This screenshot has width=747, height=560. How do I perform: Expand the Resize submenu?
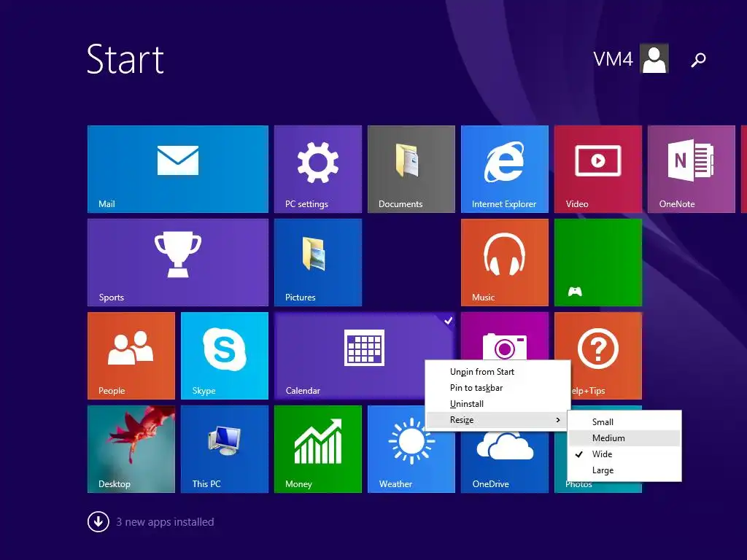click(x=498, y=420)
